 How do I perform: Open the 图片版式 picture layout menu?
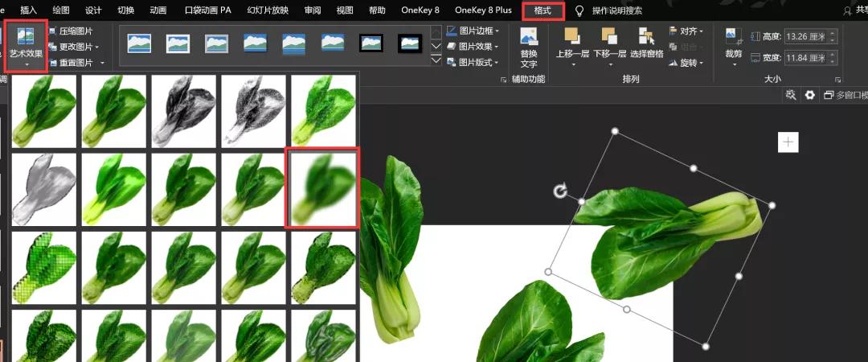click(x=473, y=63)
